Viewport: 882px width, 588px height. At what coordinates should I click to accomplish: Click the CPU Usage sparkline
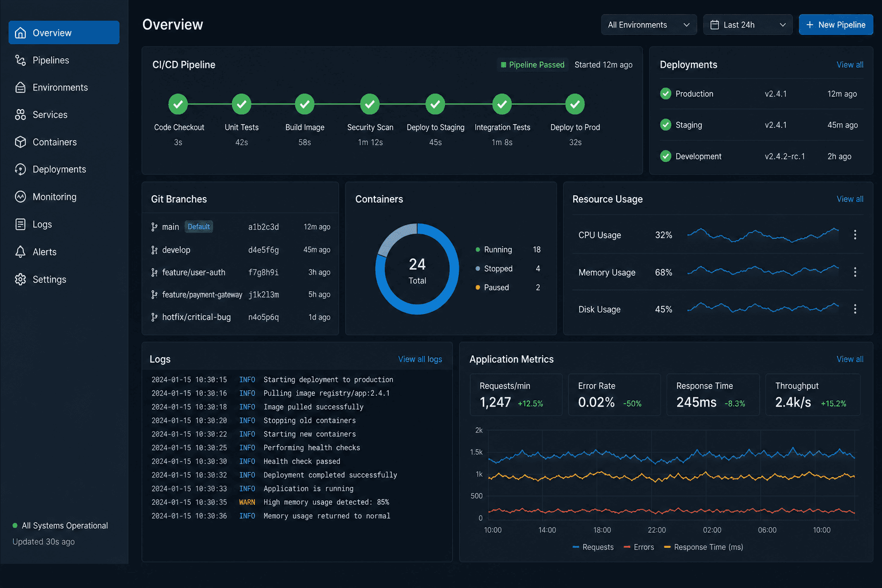click(763, 235)
